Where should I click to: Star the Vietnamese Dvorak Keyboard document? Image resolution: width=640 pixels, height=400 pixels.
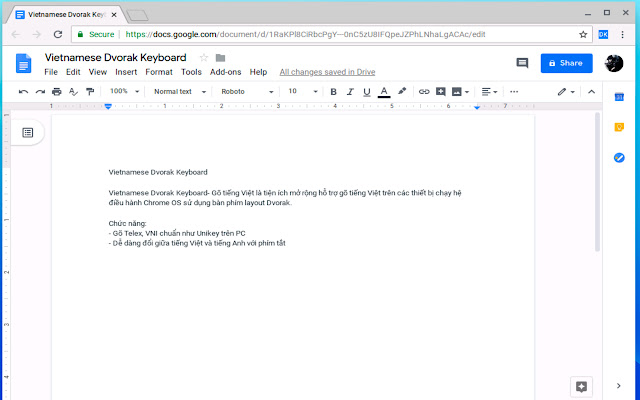(x=204, y=58)
